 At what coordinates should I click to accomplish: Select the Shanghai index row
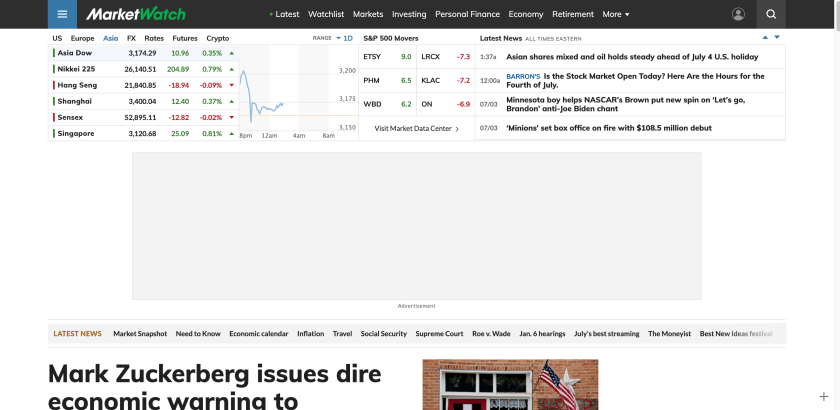(144, 101)
